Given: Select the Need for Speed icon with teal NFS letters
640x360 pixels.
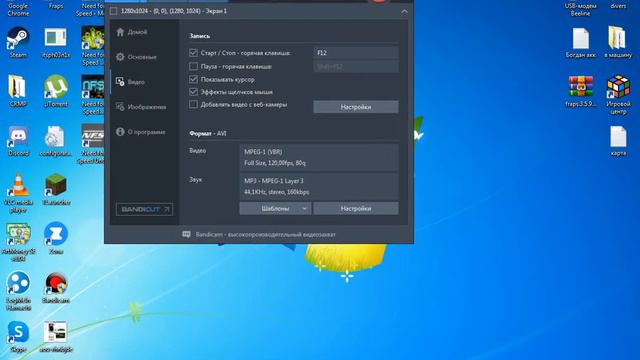Looking at the screenshot, I should (x=93, y=95).
